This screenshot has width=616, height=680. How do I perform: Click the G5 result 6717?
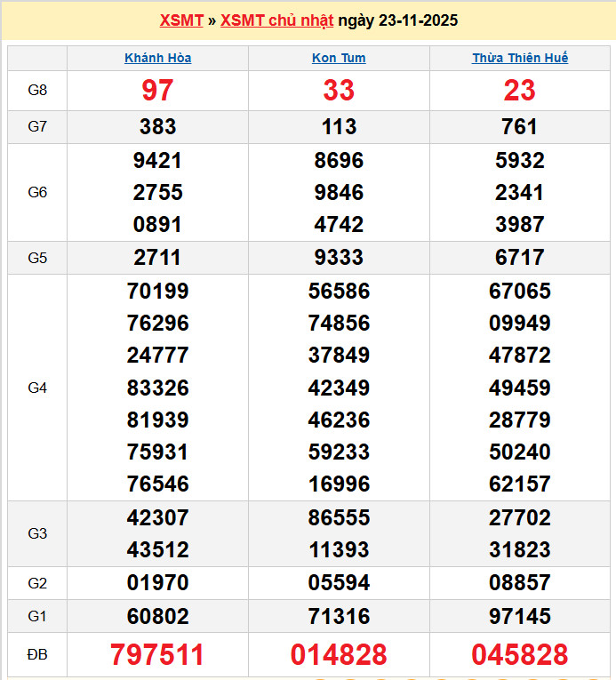coord(520,258)
